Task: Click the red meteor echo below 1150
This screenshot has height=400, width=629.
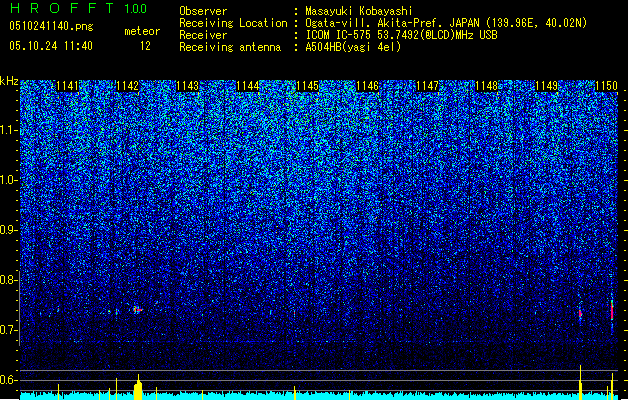Action: click(612, 311)
